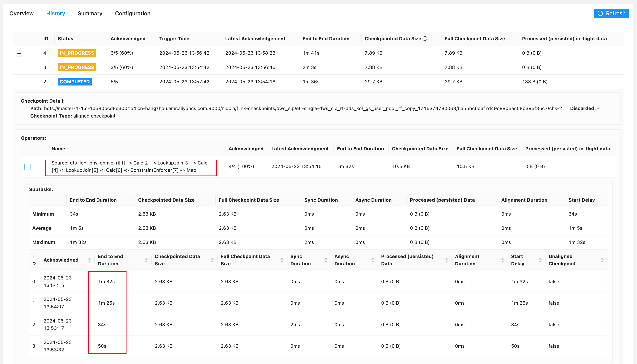Expand checkpoint 4 row
Screen dimensions: 637x364
[x=19, y=53]
